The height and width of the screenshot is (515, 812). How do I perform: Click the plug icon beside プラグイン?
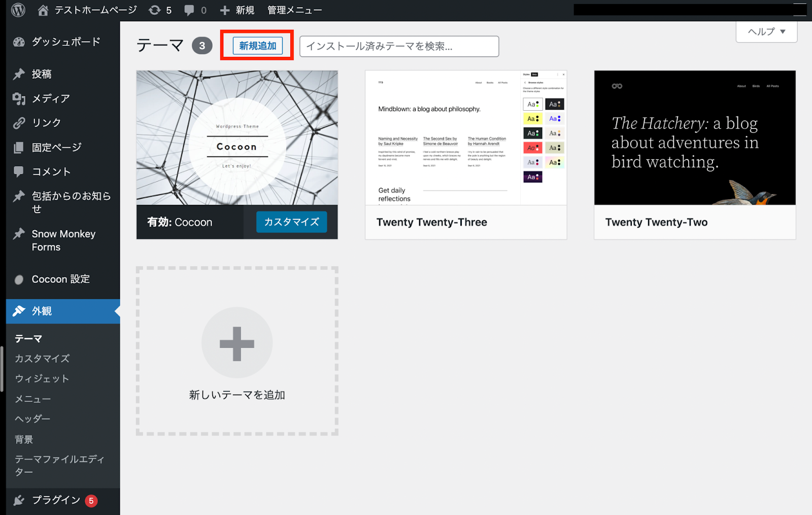coord(19,500)
